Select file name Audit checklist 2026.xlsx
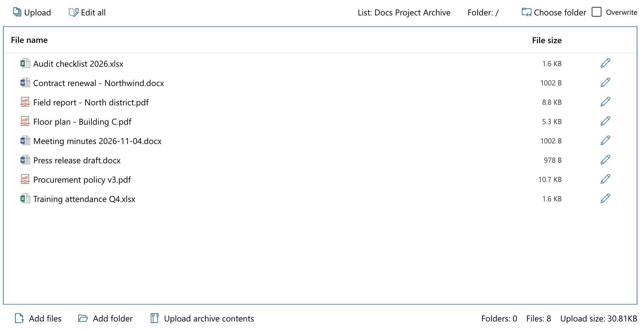Viewport: 644px width, 329px height. click(78, 64)
